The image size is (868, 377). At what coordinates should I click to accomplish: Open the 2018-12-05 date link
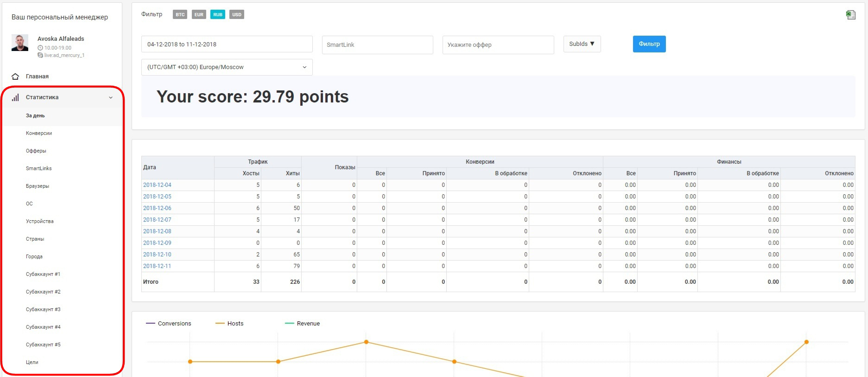click(x=157, y=197)
